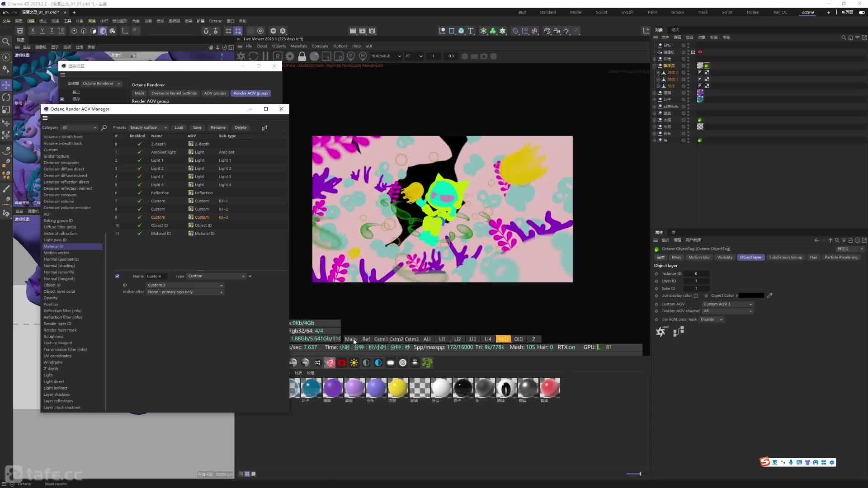Click the Save preset button

(197, 127)
